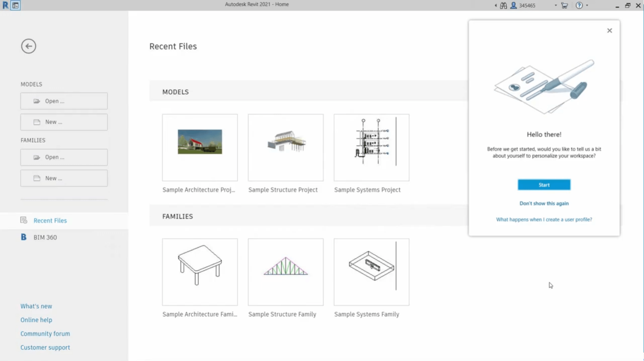The image size is (644, 361).
Task: Click the Revit application logo icon
Action: (x=5, y=5)
